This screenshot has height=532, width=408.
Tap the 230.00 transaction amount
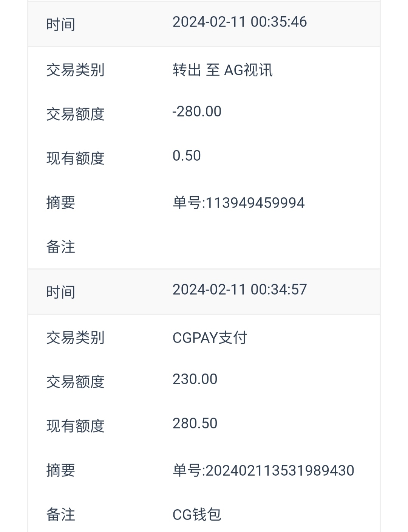click(195, 380)
